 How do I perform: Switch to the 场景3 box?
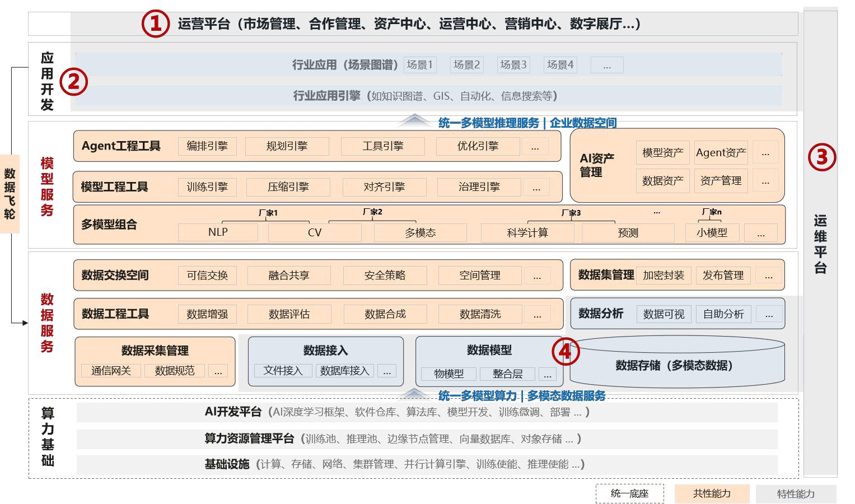click(513, 65)
